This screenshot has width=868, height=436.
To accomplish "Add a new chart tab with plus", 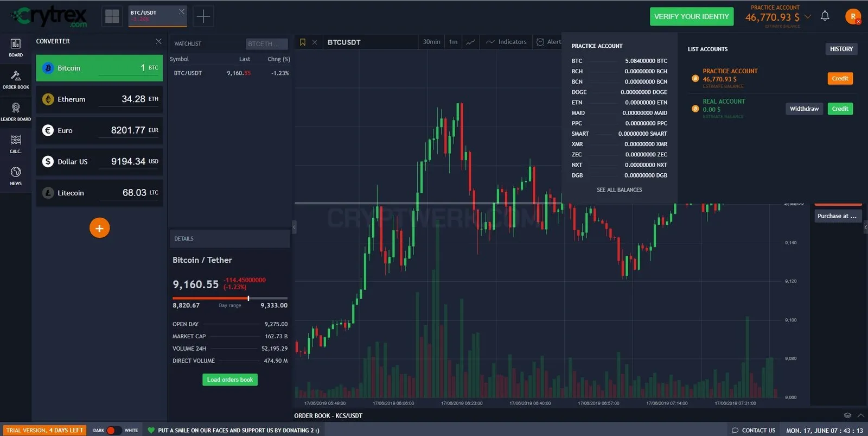I will click(x=203, y=16).
